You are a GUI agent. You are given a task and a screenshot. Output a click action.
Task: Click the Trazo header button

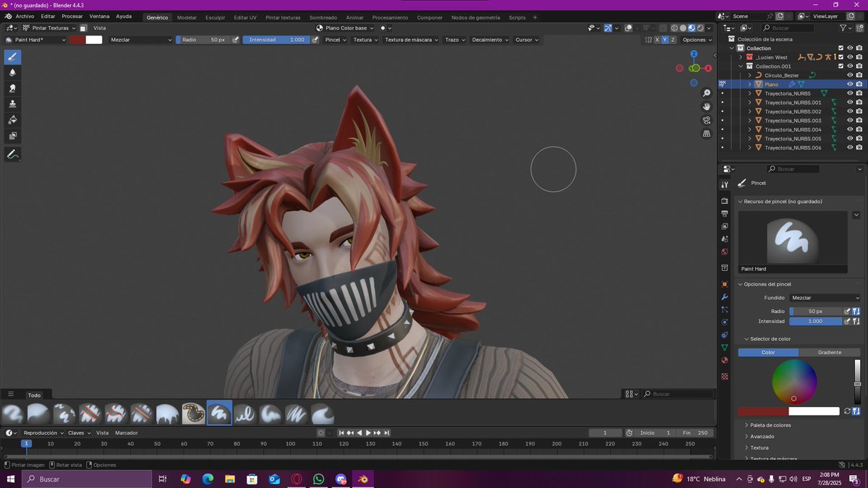click(x=455, y=40)
